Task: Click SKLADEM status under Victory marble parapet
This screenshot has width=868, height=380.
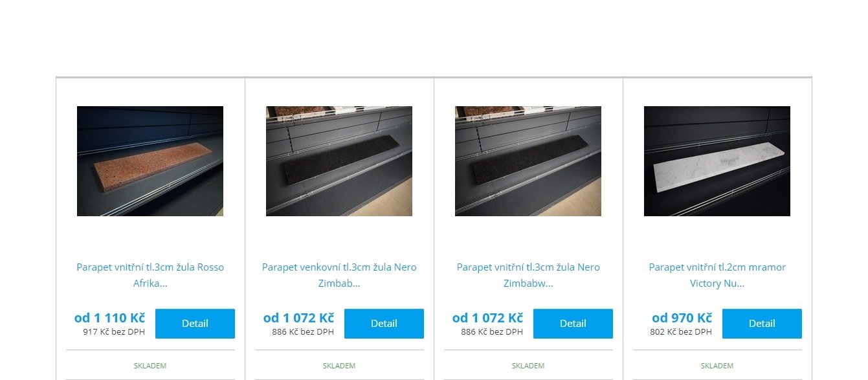Action: click(x=717, y=366)
